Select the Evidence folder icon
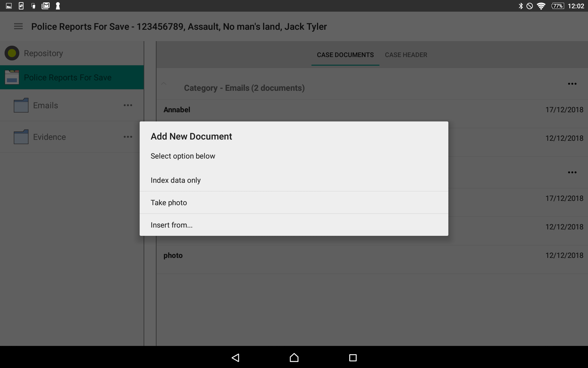Screen dimensions: 588x368 tap(21, 137)
